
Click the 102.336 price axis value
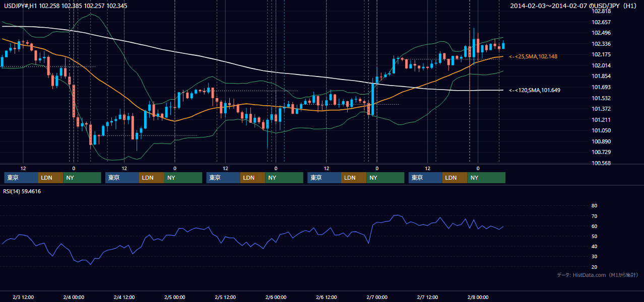pyautogui.click(x=601, y=44)
